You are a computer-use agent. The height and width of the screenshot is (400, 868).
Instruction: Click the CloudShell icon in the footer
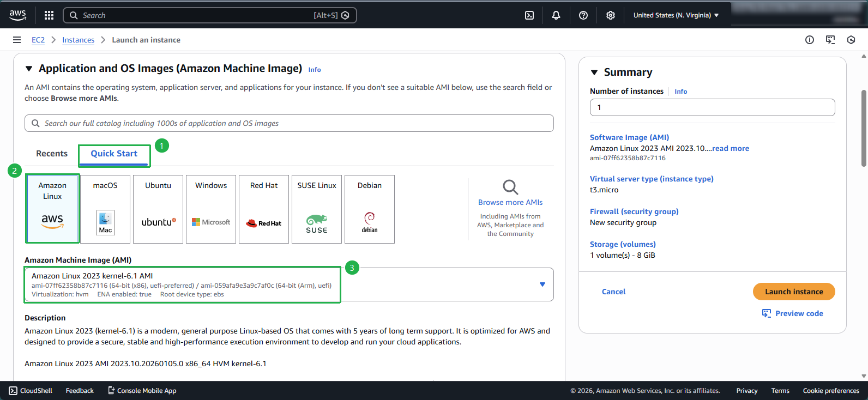(x=13, y=391)
